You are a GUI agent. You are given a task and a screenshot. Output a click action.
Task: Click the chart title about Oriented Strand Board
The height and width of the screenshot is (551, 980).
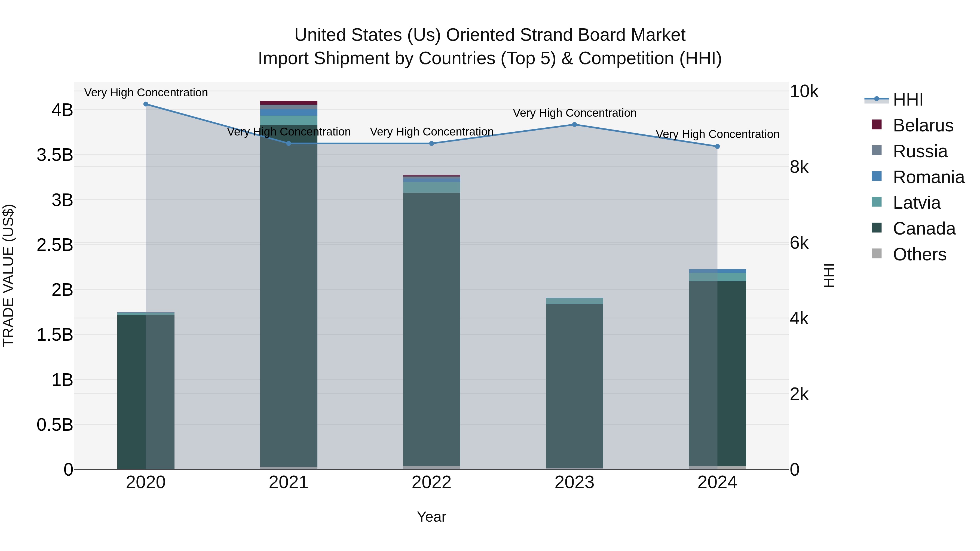tap(490, 47)
